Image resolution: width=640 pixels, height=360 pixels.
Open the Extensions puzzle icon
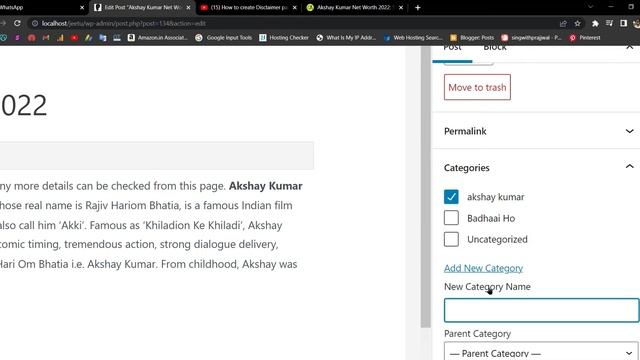coord(595,23)
